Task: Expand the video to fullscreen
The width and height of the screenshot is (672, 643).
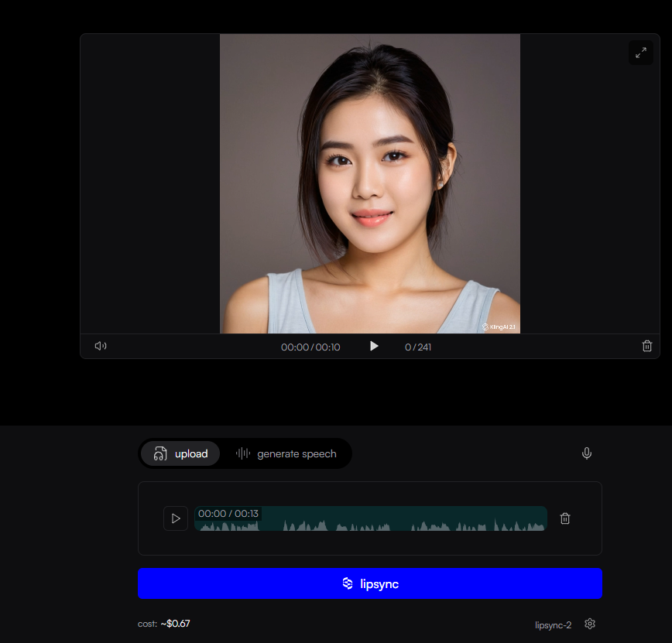Action: tap(640, 53)
